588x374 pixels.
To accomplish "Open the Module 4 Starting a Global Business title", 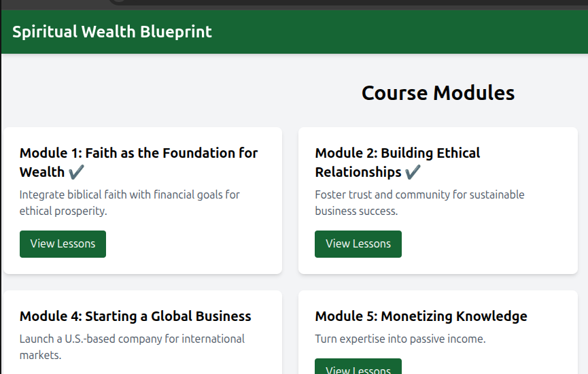I will (135, 316).
